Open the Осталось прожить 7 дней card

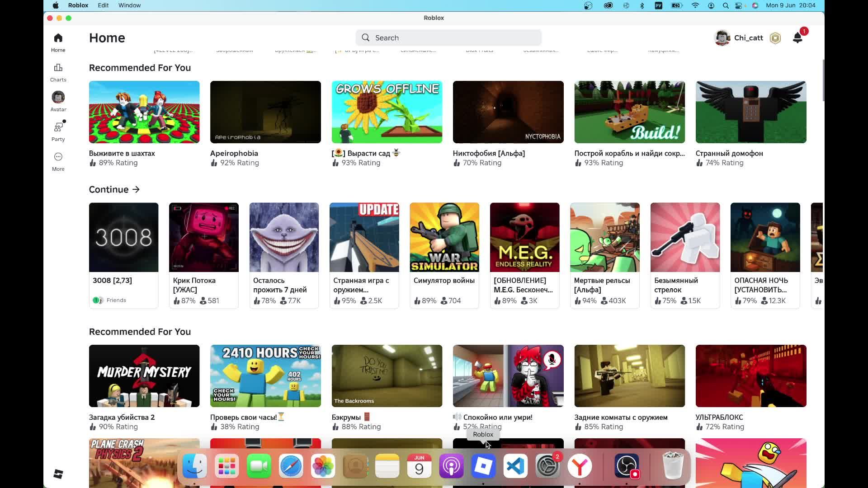coord(284,256)
